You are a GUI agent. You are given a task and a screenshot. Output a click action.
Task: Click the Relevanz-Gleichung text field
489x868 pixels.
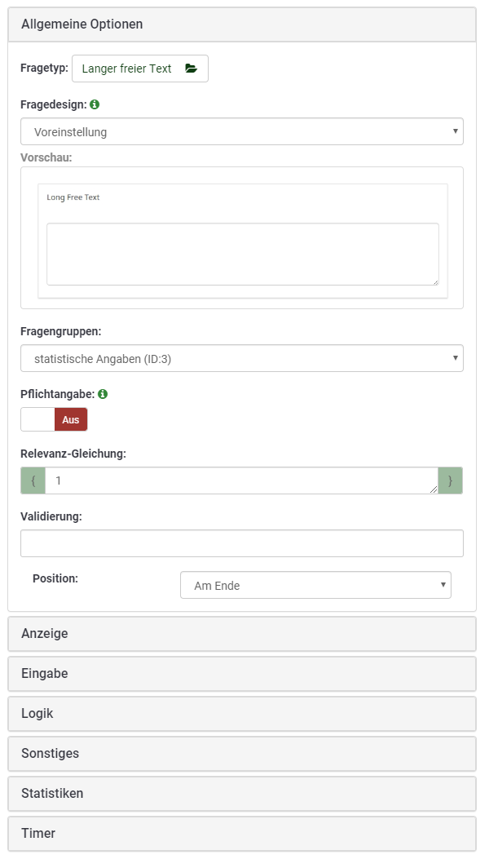click(241, 480)
